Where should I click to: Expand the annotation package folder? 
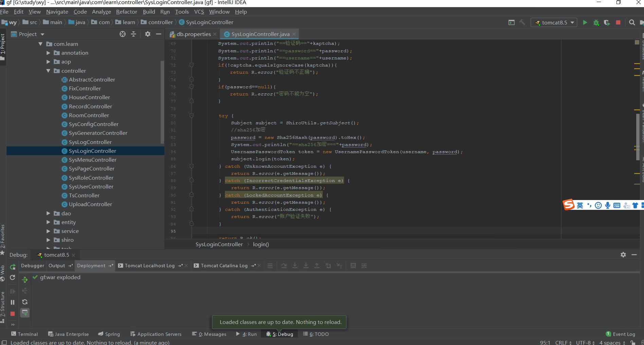(x=48, y=53)
